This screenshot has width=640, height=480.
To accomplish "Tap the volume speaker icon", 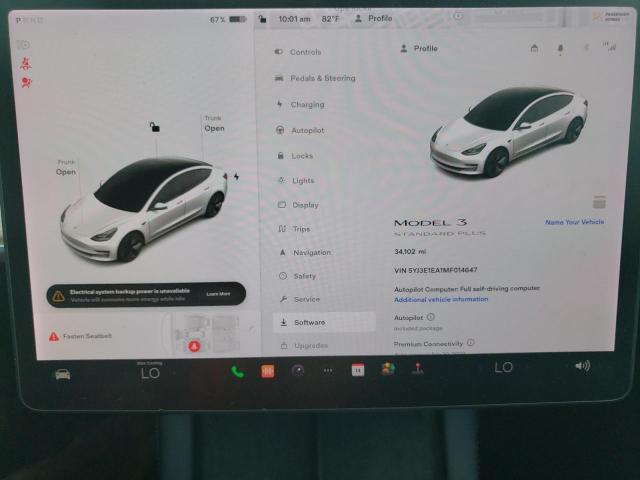I will [582, 366].
